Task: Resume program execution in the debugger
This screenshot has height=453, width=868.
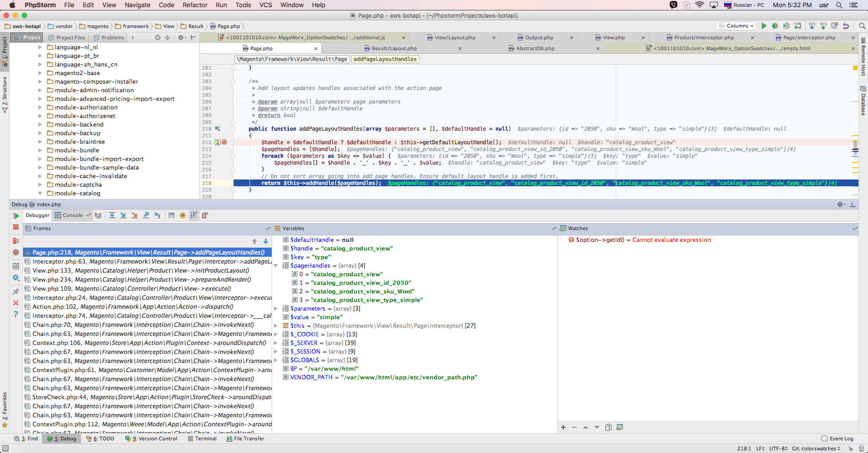Action: tap(16, 216)
